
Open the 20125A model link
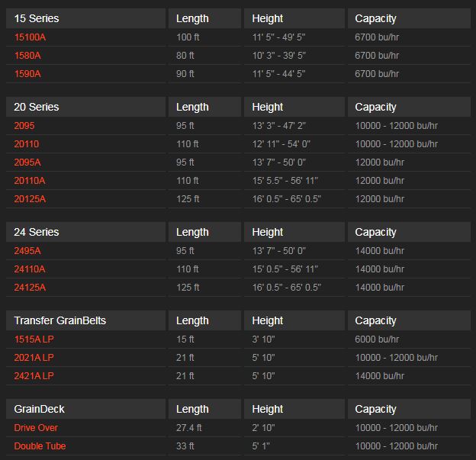(x=30, y=199)
